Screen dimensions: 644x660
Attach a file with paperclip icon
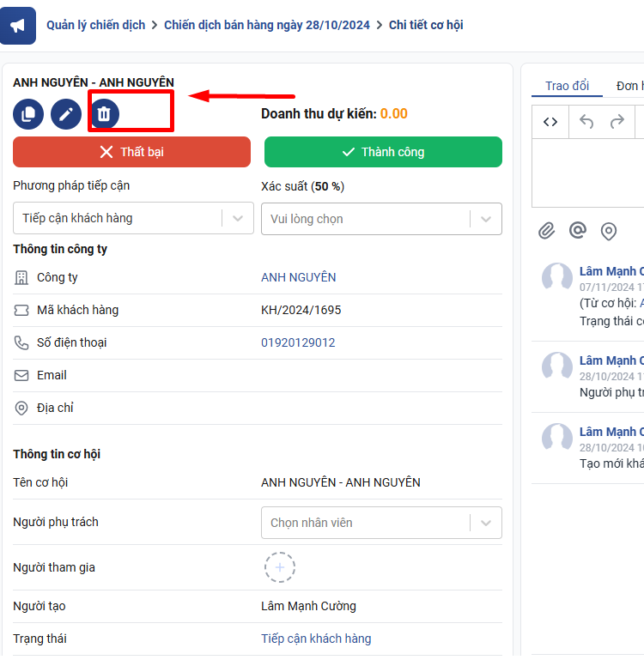(547, 231)
